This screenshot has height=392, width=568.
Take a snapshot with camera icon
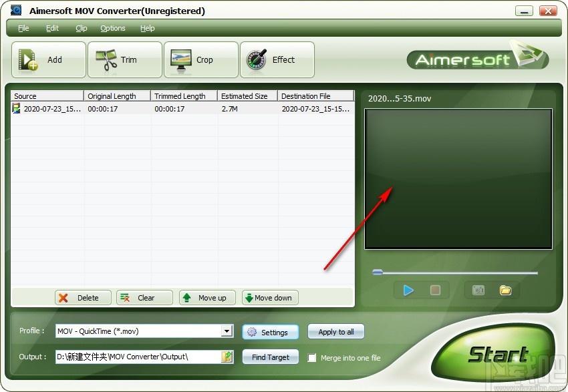[478, 290]
